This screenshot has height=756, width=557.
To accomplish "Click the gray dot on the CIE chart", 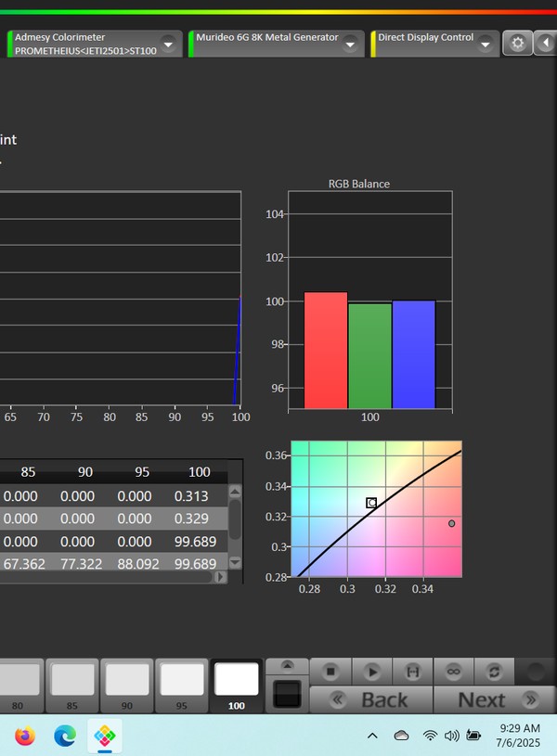I will coord(451,523).
